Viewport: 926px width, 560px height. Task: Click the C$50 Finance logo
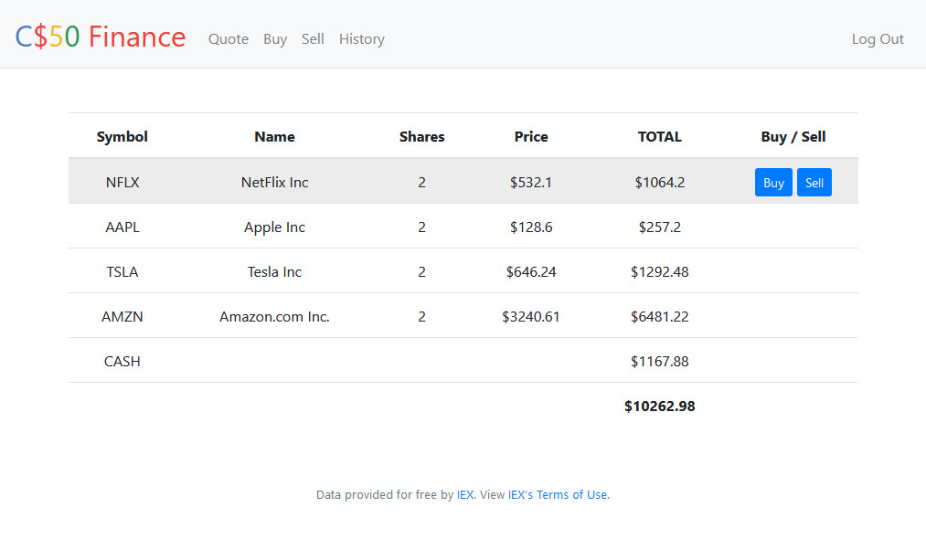point(101,37)
